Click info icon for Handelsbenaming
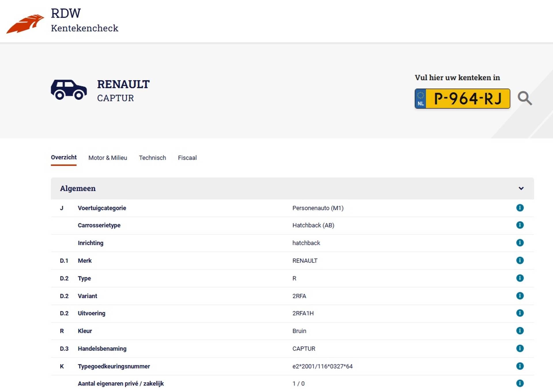Viewport: 553px width, 392px height. click(520, 349)
